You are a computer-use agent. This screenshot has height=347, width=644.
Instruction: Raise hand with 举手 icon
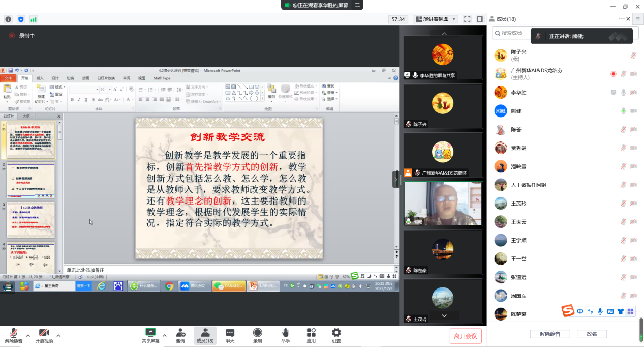tap(285, 335)
